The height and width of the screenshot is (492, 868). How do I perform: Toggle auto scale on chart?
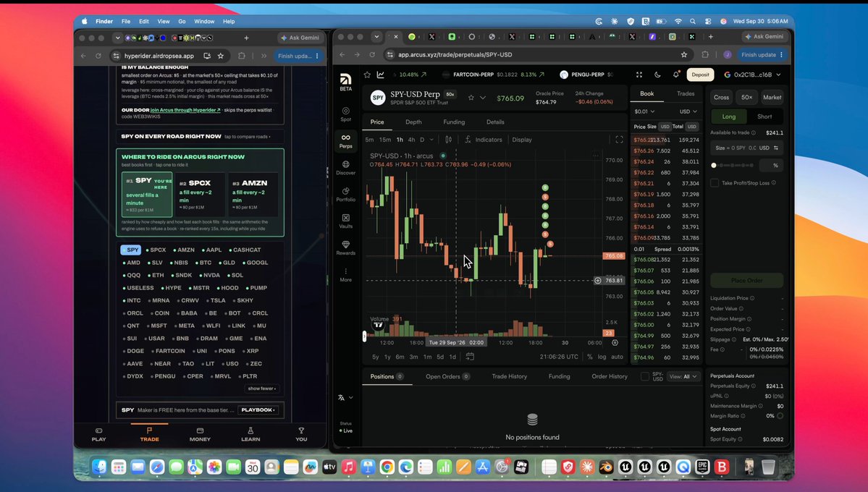click(618, 357)
